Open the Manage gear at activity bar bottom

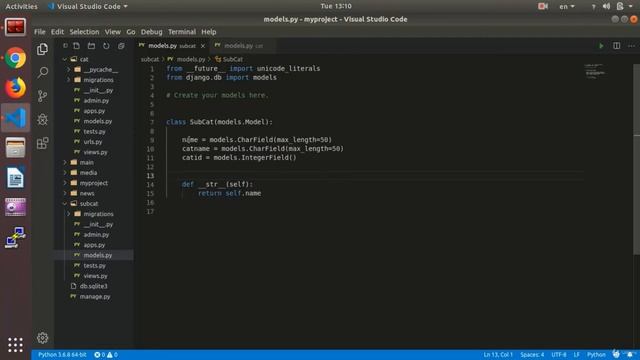click(x=42, y=338)
